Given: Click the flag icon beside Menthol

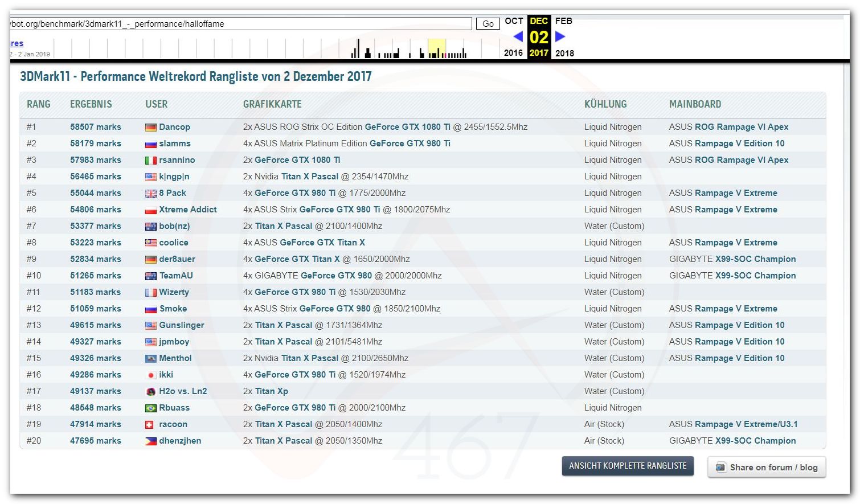Looking at the screenshot, I should [150, 359].
